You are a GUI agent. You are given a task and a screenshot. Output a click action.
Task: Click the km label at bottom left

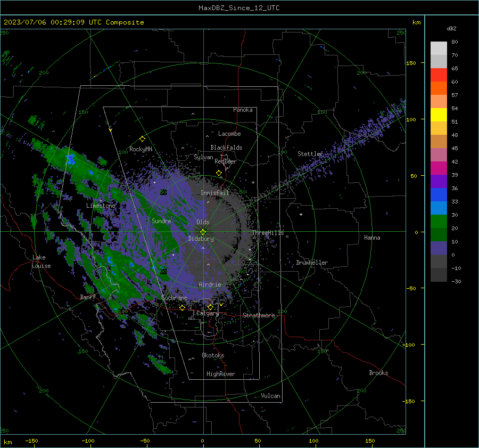(7, 442)
